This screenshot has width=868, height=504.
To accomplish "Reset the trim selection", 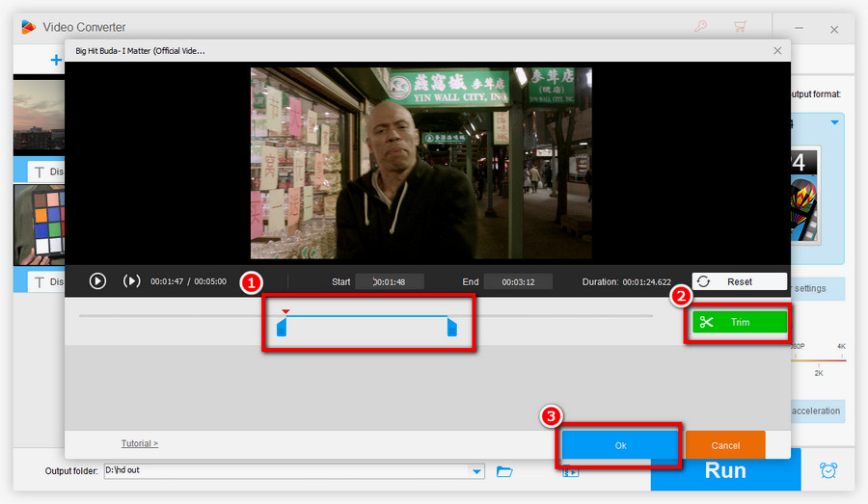I will pyautogui.click(x=739, y=281).
